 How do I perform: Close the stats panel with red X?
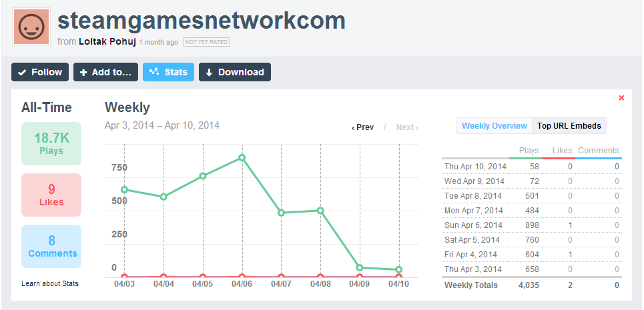point(621,97)
